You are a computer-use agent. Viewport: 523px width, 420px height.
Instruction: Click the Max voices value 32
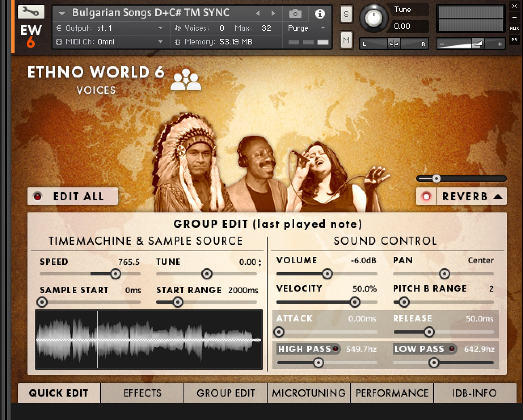(266, 28)
